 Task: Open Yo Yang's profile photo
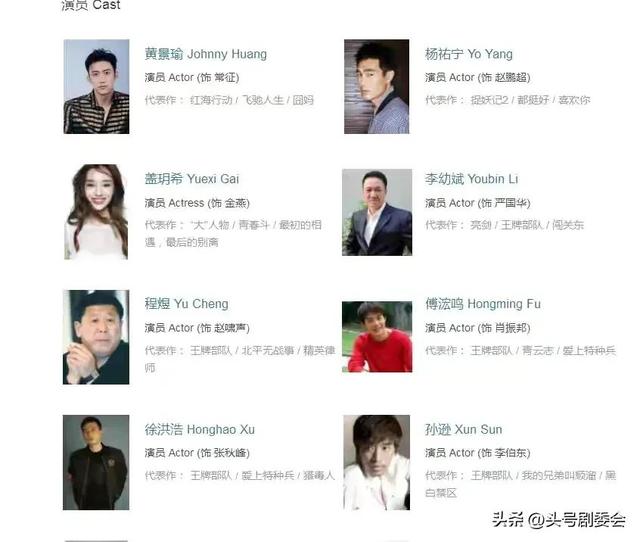376,87
